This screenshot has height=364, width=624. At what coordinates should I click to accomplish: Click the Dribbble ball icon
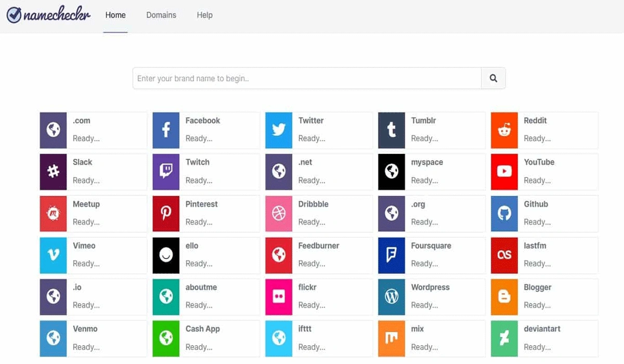coord(278,213)
